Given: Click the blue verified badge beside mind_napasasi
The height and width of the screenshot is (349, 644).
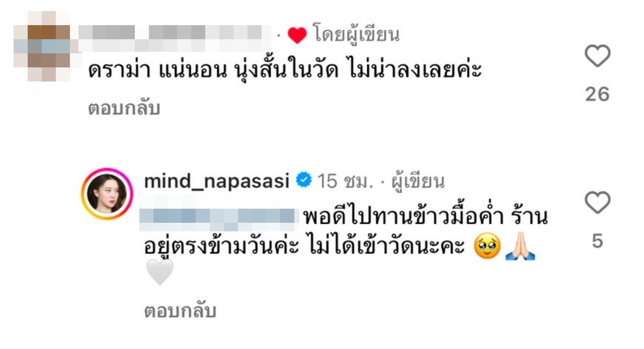Looking at the screenshot, I should [303, 181].
